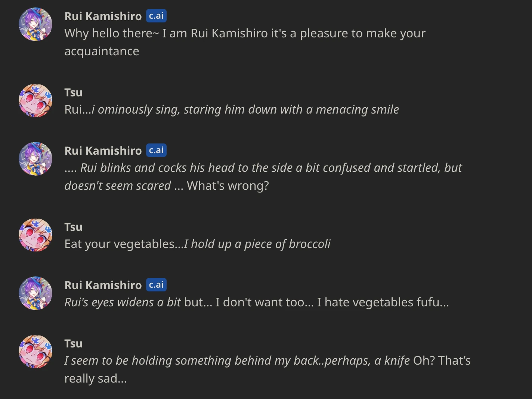Click the Tsu username above the broccoli line

point(73,226)
